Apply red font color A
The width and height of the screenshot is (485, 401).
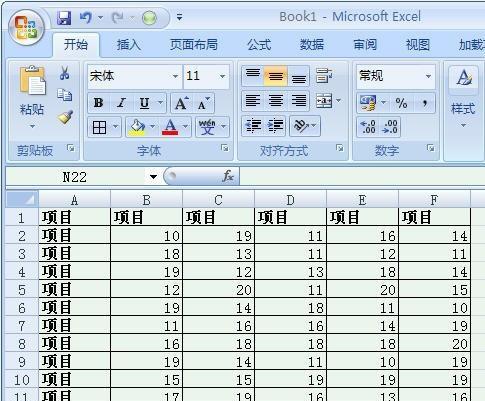tap(170, 127)
